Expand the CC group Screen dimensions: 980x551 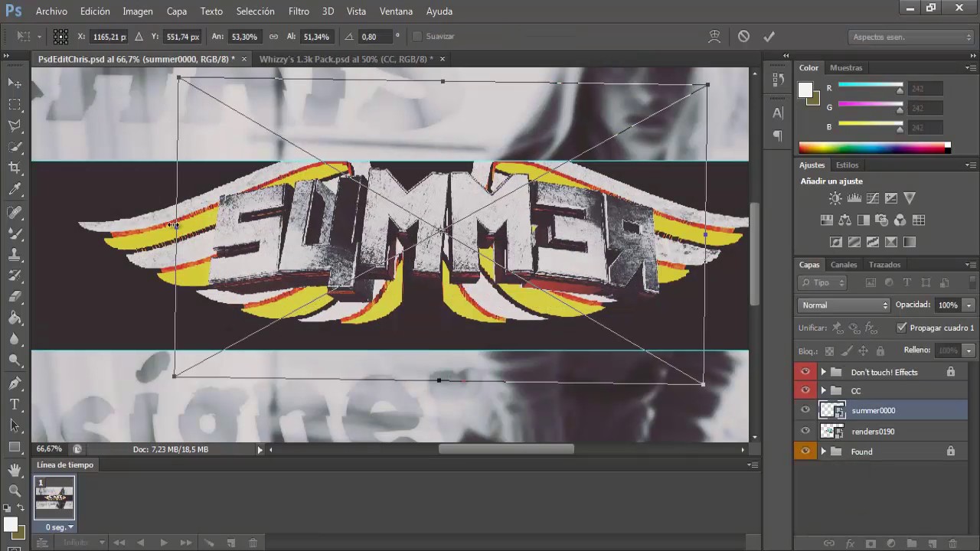click(824, 390)
